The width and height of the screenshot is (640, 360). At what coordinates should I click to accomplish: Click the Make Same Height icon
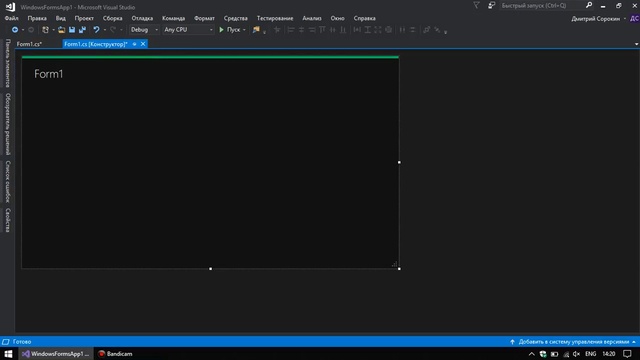tap(368, 30)
